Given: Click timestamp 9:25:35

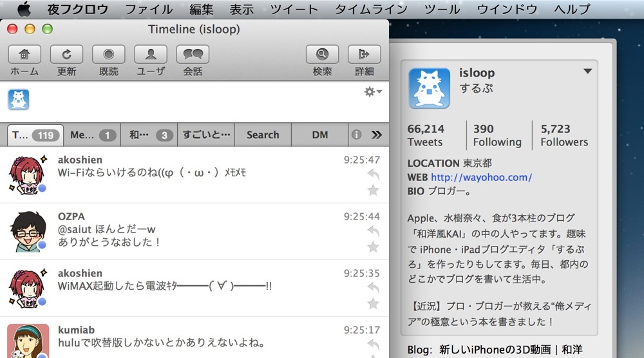Looking at the screenshot, I should click(x=362, y=273).
